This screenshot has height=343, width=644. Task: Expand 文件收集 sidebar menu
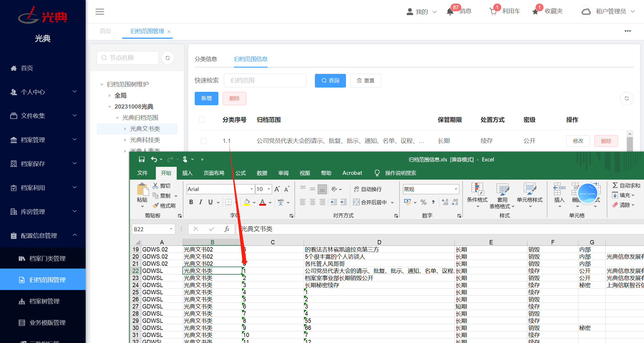tap(43, 116)
